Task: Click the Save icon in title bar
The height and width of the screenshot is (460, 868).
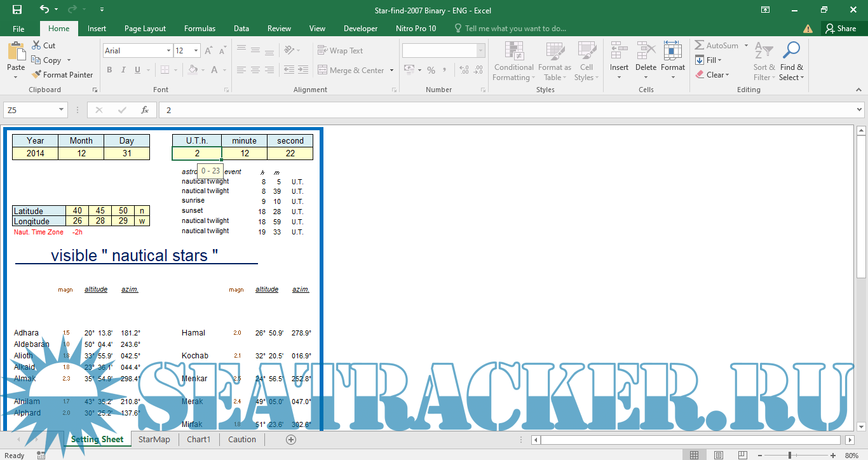Action: tap(17, 10)
